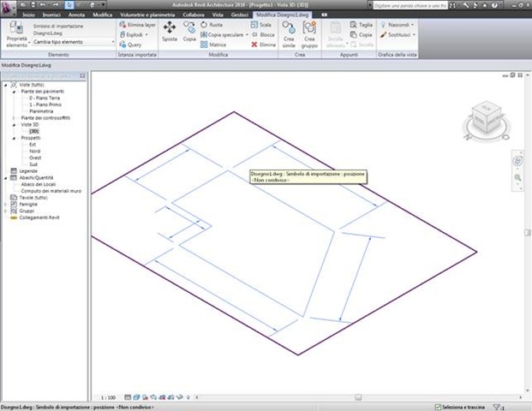Open the Crea gruppo tool

[x=309, y=34]
